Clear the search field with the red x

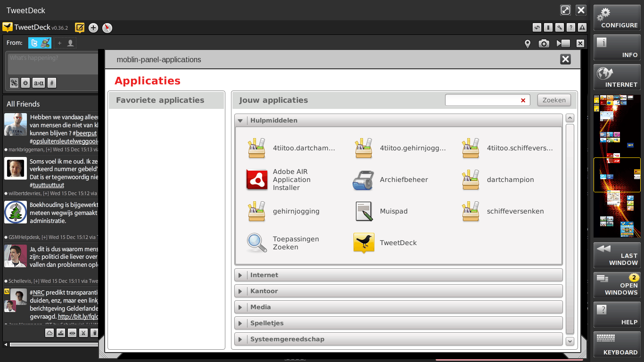click(x=523, y=100)
